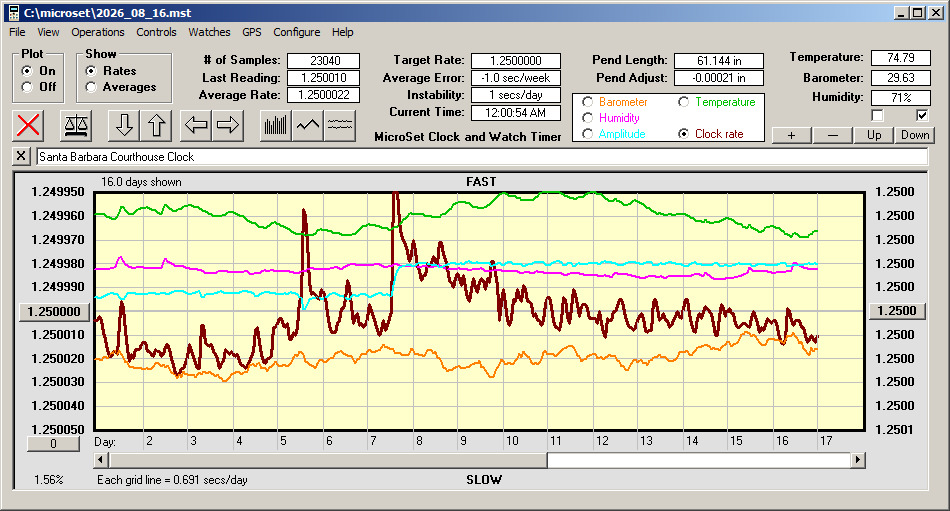Show Averages option
950x511 pixels.
coord(91,87)
